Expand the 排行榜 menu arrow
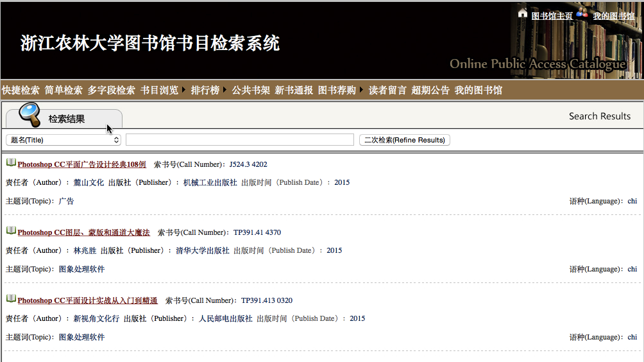 225,90
